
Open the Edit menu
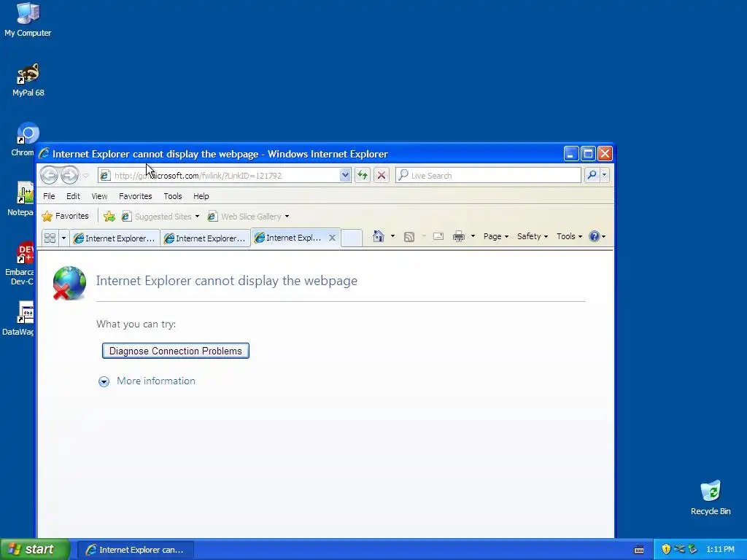(x=73, y=196)
